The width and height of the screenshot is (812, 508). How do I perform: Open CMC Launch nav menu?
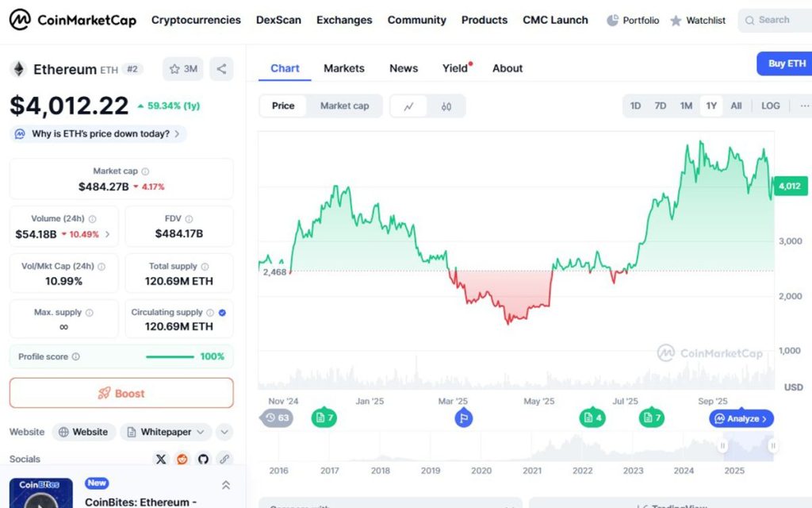coord(555,20)
